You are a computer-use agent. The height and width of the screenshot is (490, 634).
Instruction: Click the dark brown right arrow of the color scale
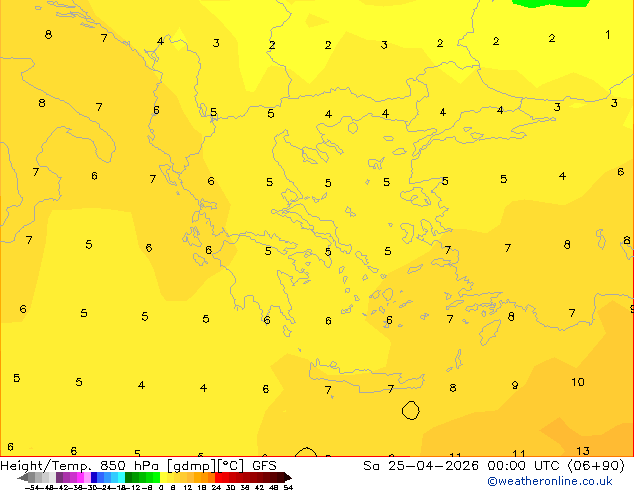[287, 477]
